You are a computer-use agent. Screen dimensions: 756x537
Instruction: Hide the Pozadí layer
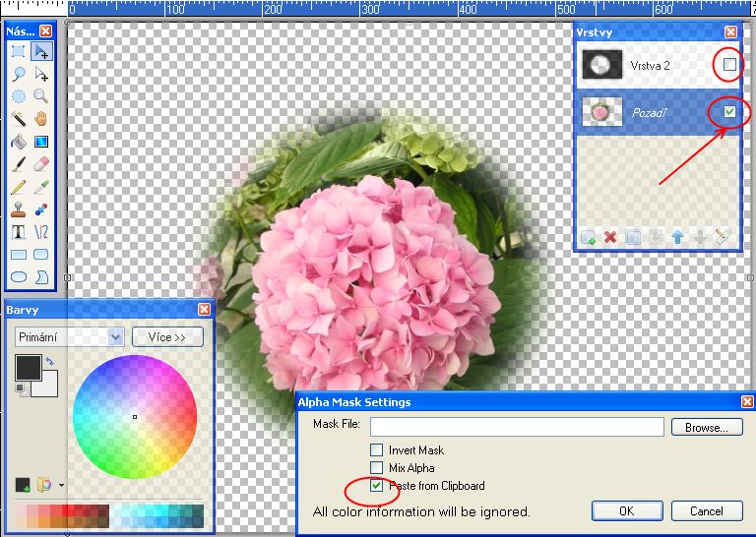pyautogui.click(x=729, y=113)
